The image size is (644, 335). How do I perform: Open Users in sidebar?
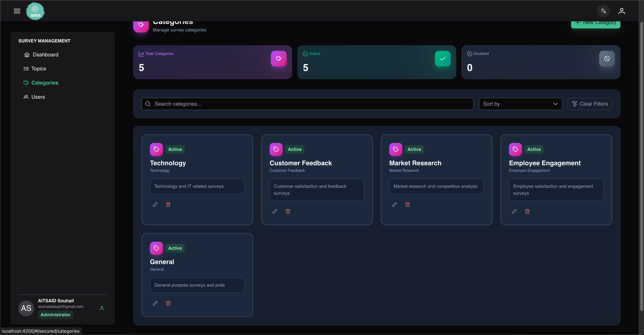coord(34,97)
